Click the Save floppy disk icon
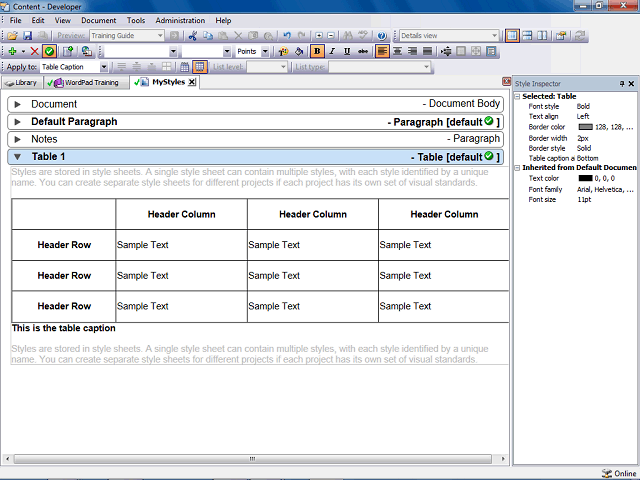 (x=27, y=36)
